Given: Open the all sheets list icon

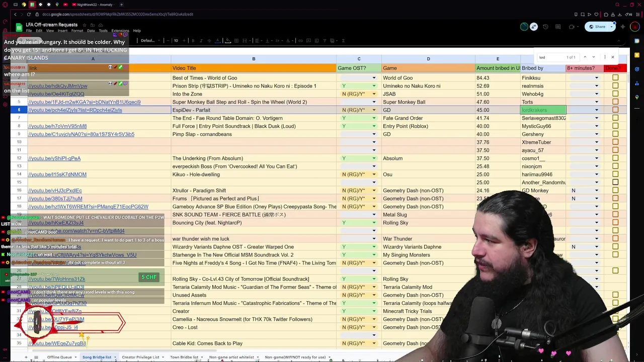Looking at the screenshot, I should coord(36,357).
